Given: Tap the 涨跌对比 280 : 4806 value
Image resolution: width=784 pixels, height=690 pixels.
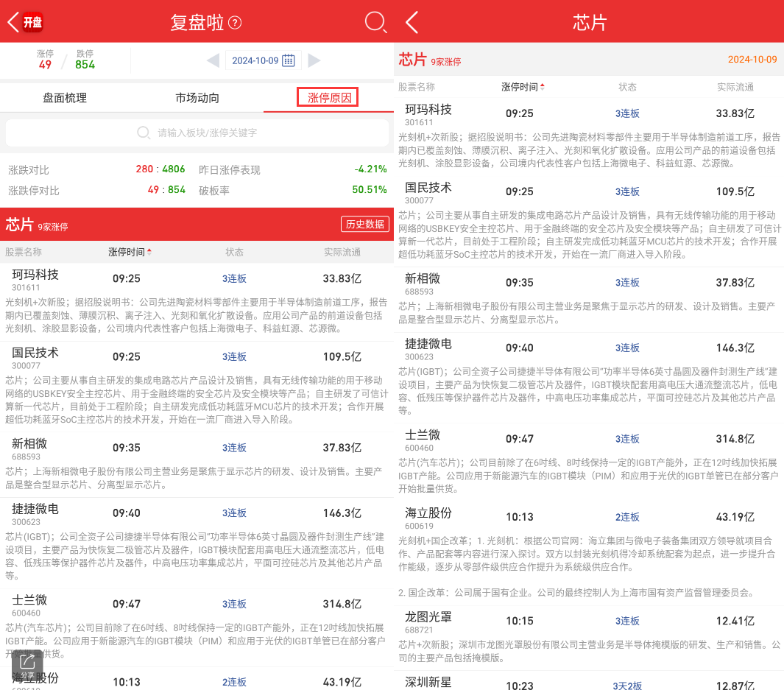Looking at the screenshot, I should click(160, 169).
